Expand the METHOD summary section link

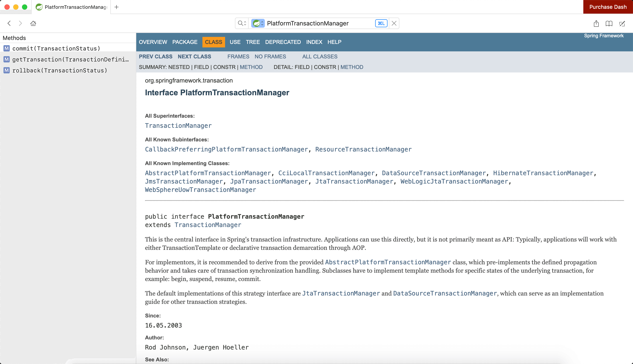tap(251, 67)
